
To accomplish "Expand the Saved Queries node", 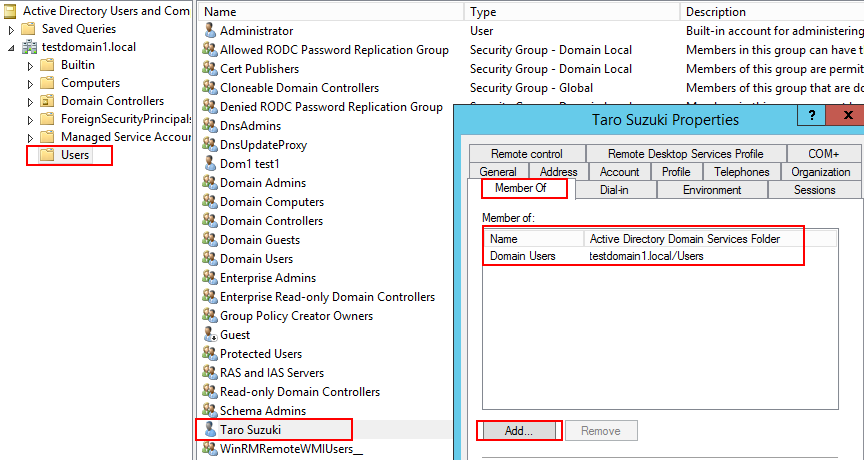I will (12, 29).
